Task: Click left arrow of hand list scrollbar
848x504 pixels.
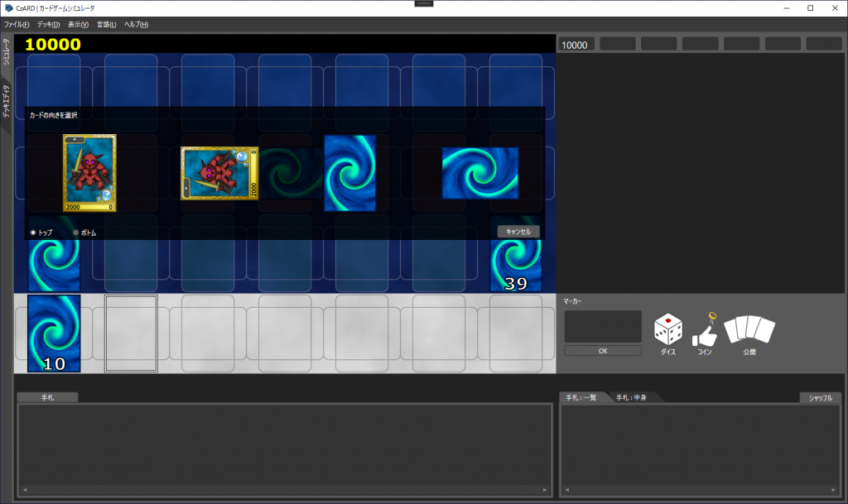Action: 566,490
